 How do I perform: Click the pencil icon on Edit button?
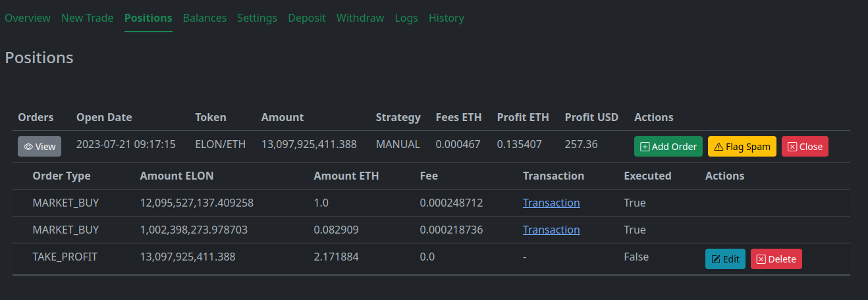tap(716, 259)
